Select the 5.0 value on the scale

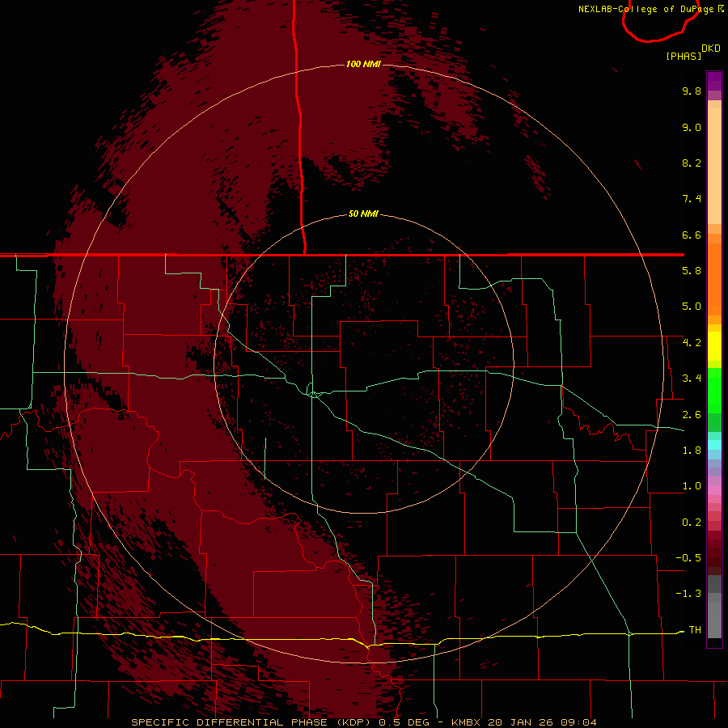692,307
